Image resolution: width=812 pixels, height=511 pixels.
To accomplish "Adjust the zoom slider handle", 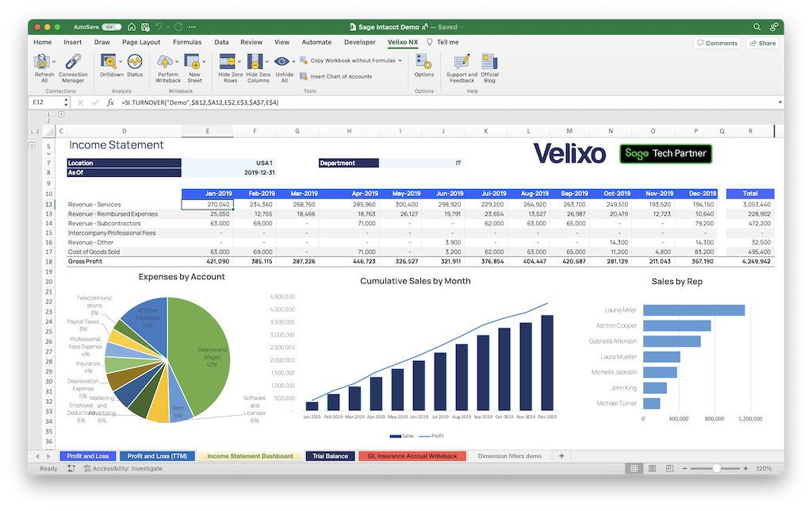I will [717, 468].
